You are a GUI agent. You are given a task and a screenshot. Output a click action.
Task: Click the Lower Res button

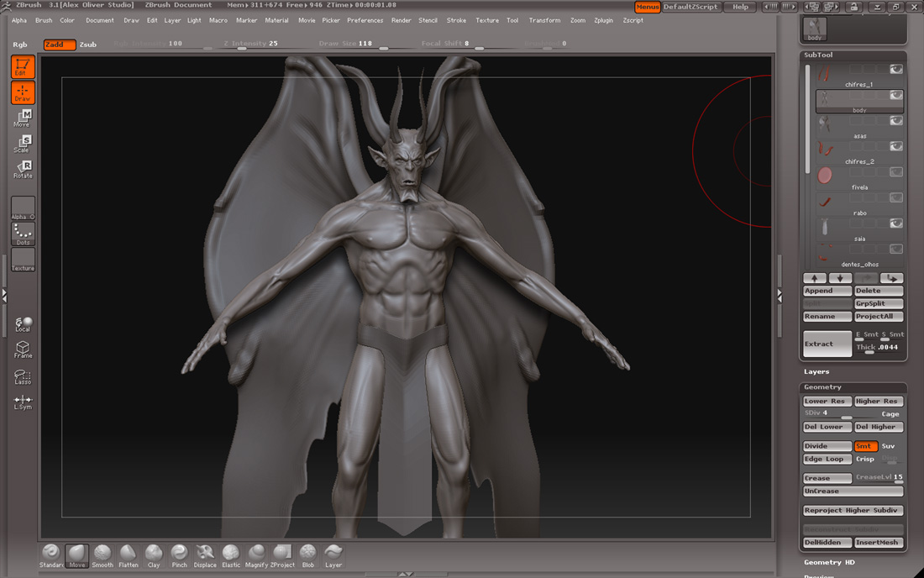tap(827, 402)
